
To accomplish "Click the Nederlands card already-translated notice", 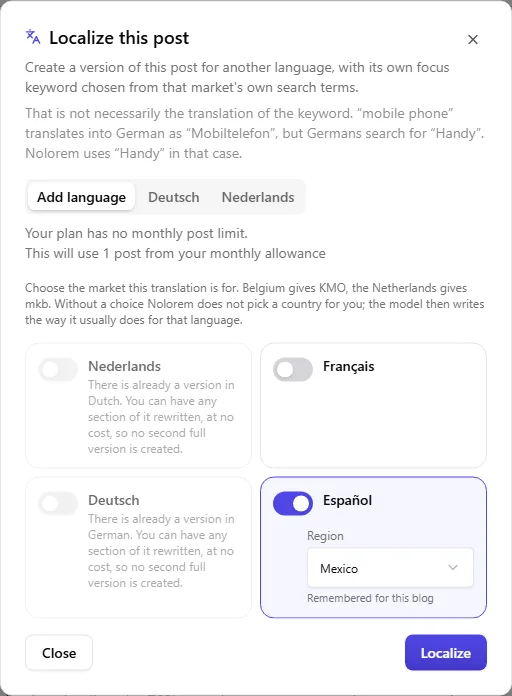I will (x=161, y=417).
